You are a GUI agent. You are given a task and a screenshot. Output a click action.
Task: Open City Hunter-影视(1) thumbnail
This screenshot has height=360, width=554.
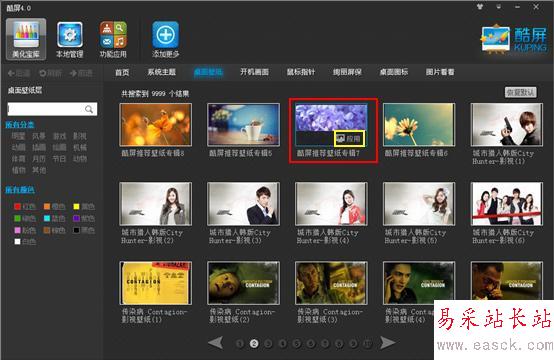click(x=507, y=124)
